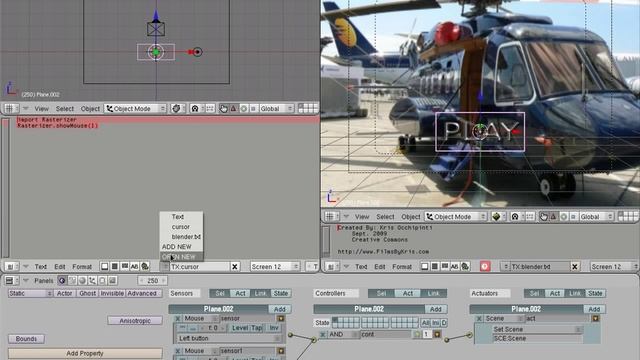Open the Set Scene actuator mode dropdown
The height and width of the screenshot is (360, 640).
537,329
